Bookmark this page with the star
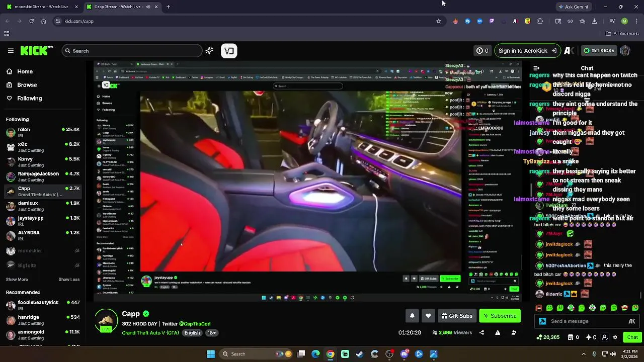Viewport: 644px width, 362px height. 439,21
